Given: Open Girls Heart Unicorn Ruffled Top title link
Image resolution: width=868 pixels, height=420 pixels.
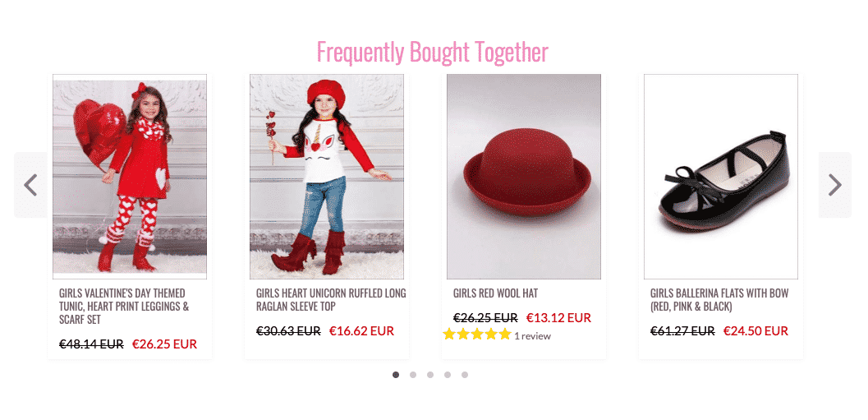Looking at the screenshot, I should (331, 300).
